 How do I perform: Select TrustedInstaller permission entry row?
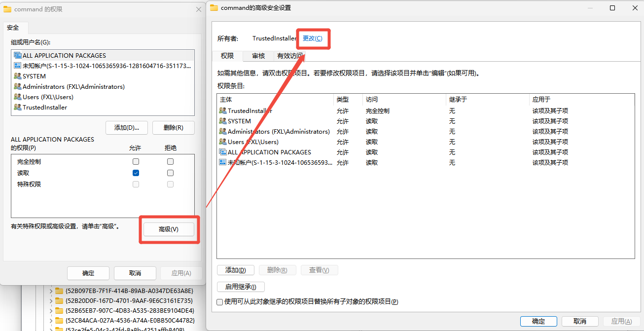426,110
